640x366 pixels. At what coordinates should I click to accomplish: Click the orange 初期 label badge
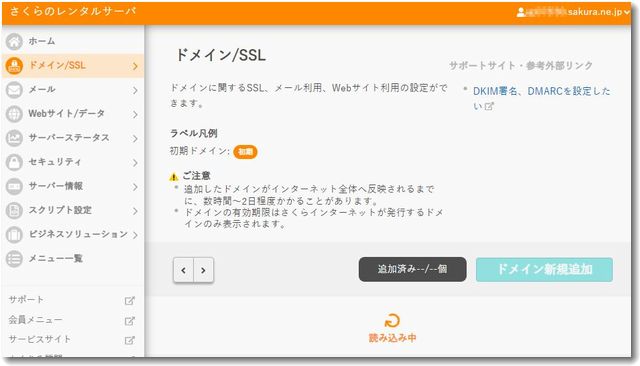(245, 152)
